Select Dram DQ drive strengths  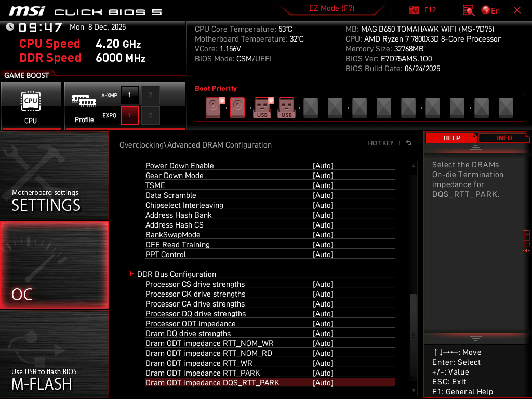pyautogui.click(x=270, y=334)
